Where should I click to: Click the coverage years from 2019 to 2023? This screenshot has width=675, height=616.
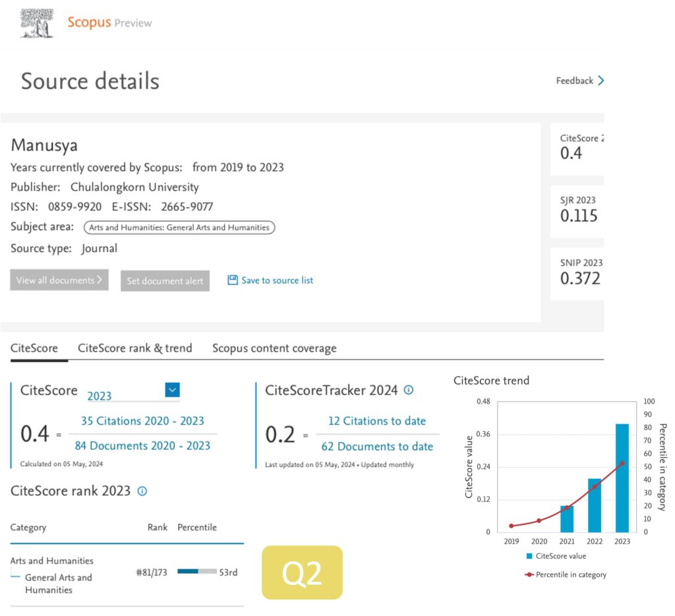[x=238, y=167]
